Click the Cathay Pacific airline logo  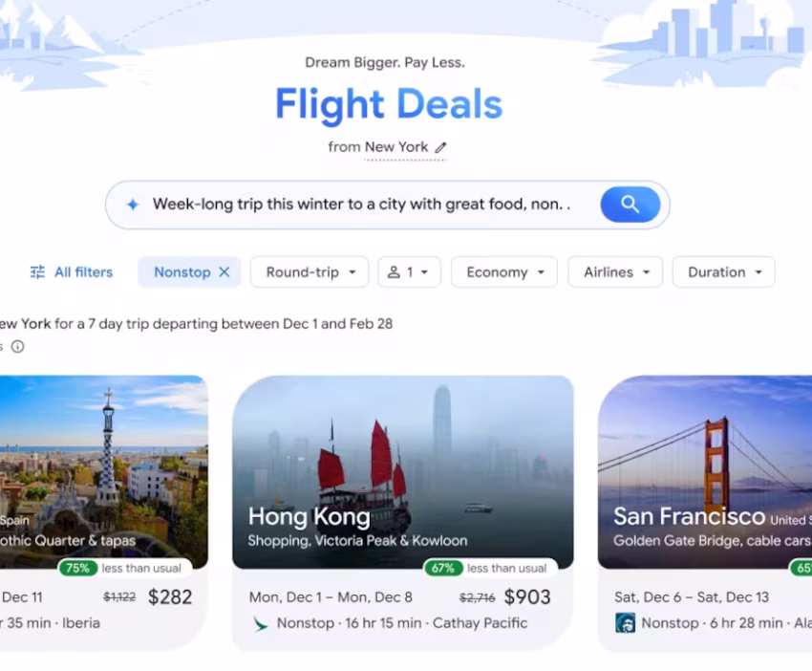[260, 623]
